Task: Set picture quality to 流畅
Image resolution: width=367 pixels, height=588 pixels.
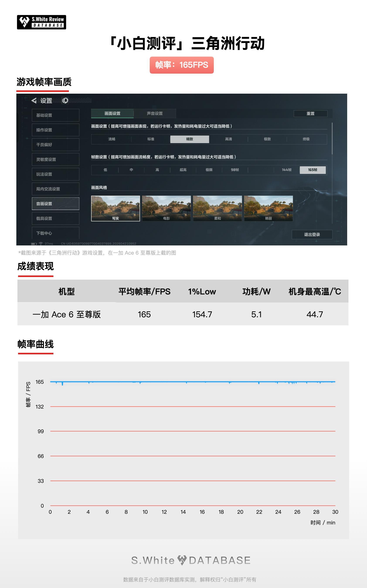Action: [112, 139]
